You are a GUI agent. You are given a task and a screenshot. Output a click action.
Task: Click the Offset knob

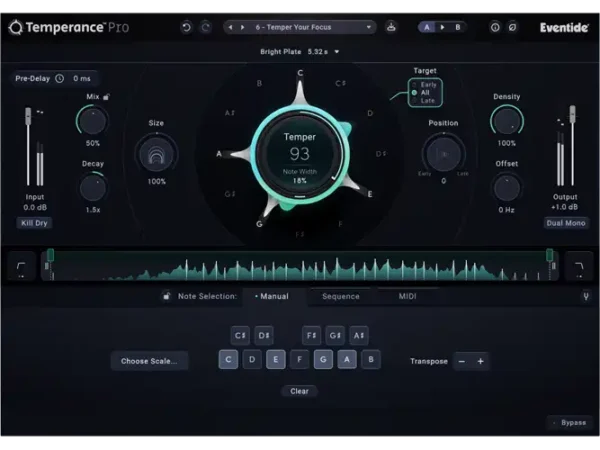(507, 188)
